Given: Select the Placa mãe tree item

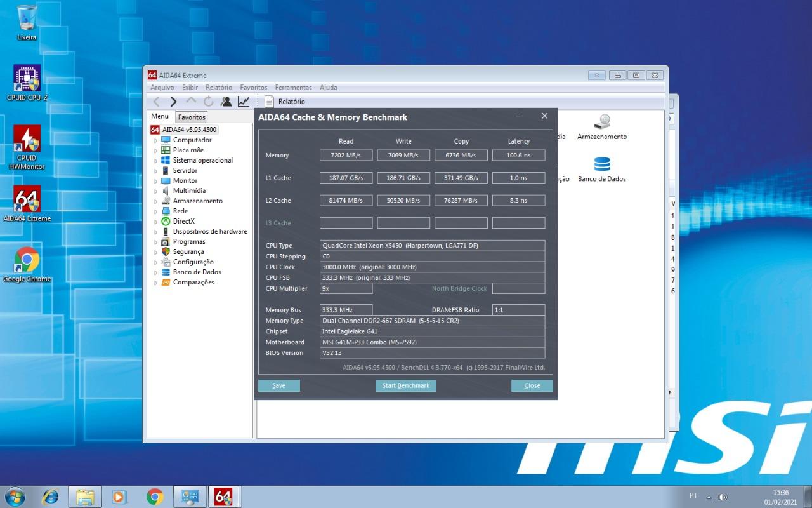Looking at the screenshot, I should [x=188, y=150].
